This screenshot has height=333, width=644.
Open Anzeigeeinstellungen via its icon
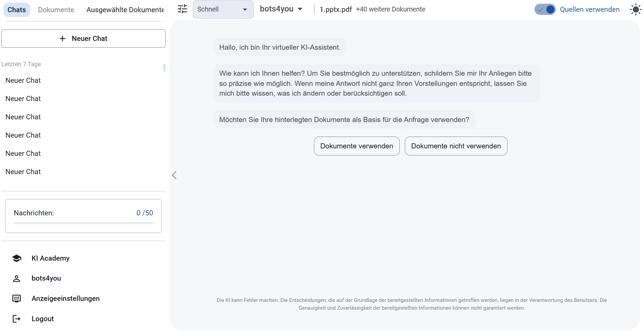point(17,298)
